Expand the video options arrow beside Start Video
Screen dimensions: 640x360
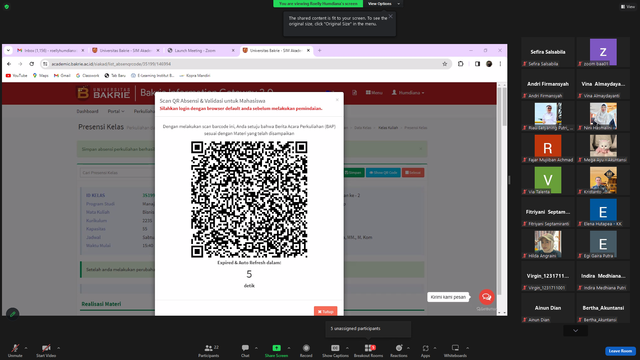pyautogui.click(x=58, y=348)
